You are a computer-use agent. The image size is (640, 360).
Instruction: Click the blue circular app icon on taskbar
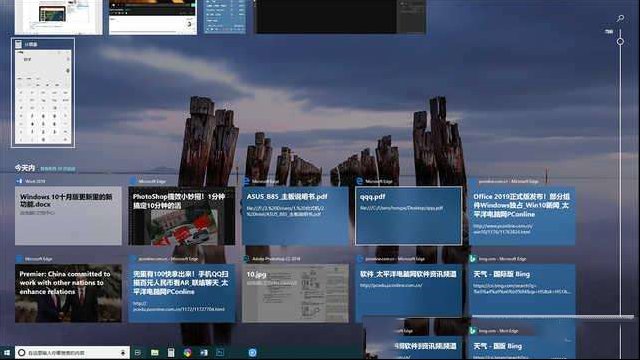(x=252, y=352)
